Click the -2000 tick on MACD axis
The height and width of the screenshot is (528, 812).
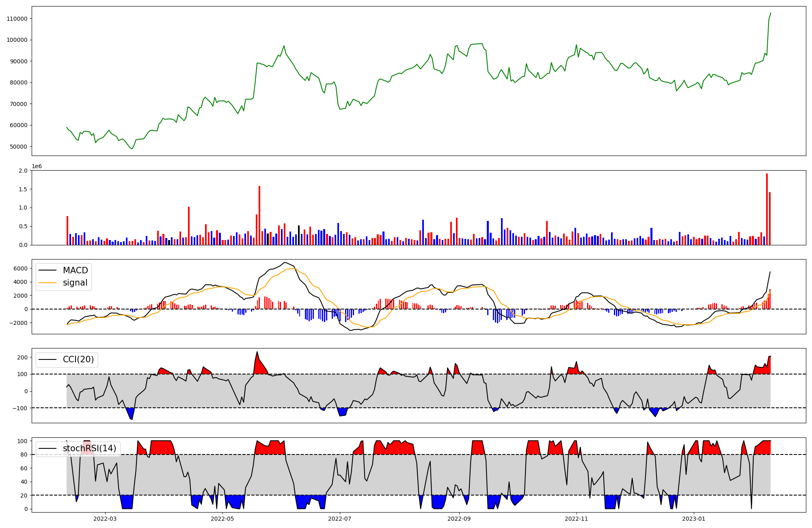pyautogui.click(x=19, y=323)
